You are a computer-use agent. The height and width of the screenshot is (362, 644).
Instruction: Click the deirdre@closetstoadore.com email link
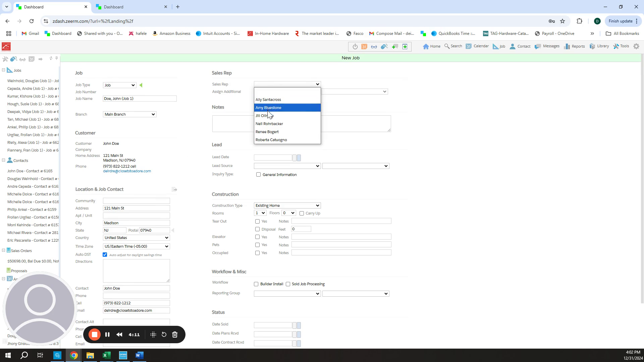point(127,171)
